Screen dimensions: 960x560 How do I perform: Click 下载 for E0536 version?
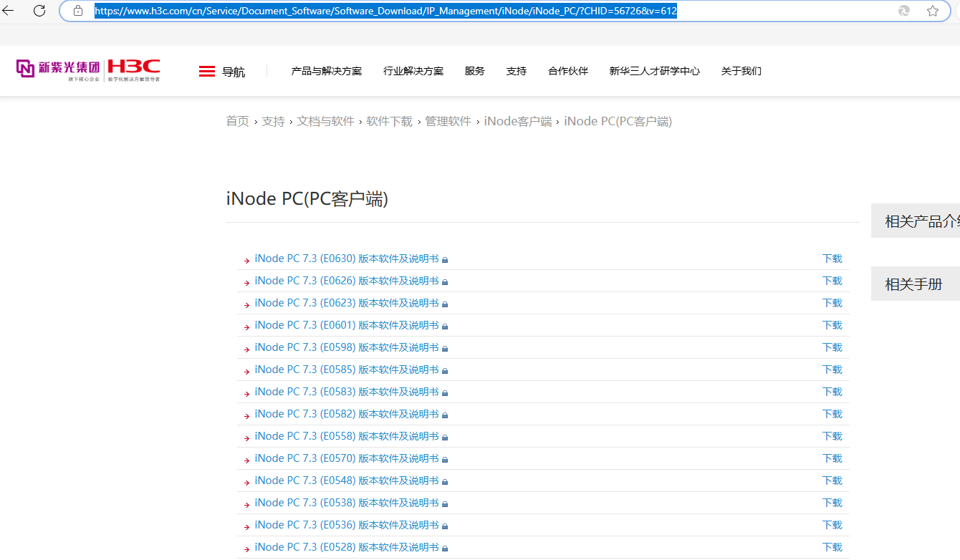[832, 525]
